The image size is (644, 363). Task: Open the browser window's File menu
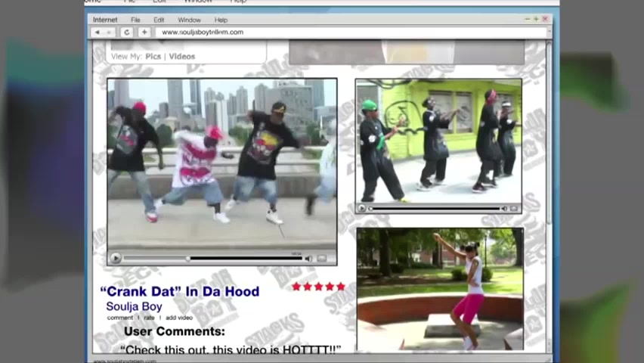tap(135, 20)
